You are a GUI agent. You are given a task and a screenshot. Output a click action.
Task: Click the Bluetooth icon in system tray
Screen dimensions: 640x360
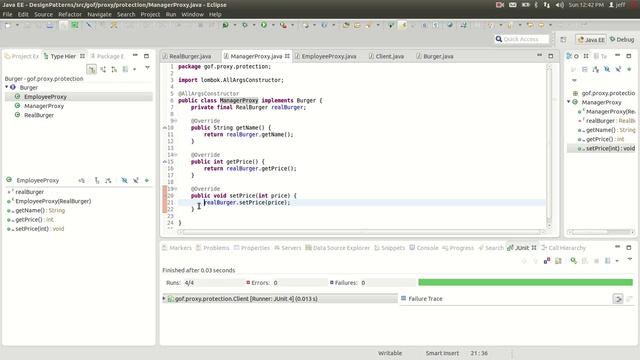click(536, 5)
